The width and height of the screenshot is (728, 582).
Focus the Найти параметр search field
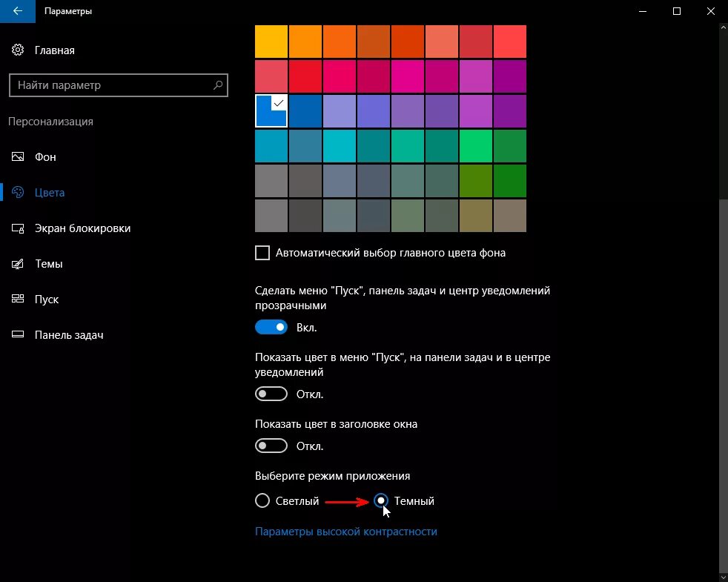tap(119, 85)
